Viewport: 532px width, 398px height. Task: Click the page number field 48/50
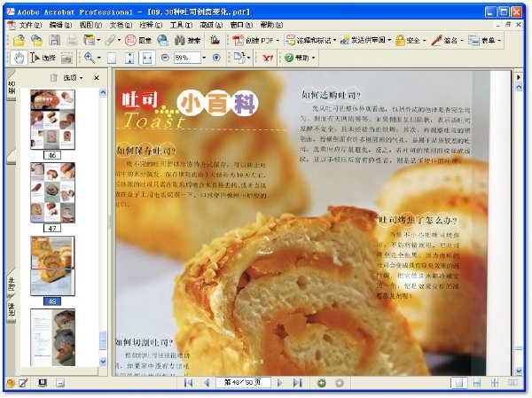point(243,383)
